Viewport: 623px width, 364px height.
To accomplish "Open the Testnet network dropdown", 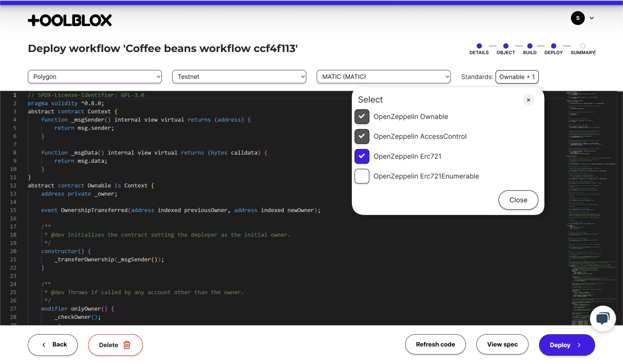I will tap(239, 77).
